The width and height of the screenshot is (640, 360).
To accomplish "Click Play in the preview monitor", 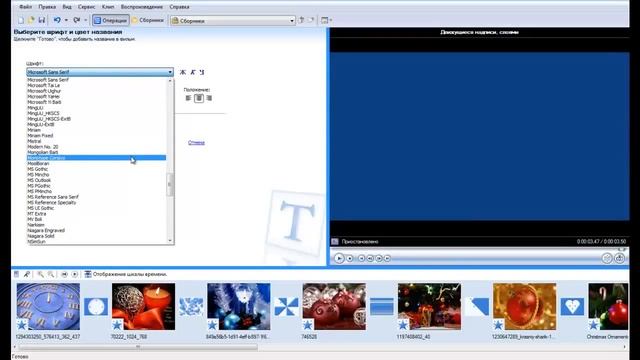I will (x=339, y=258).
